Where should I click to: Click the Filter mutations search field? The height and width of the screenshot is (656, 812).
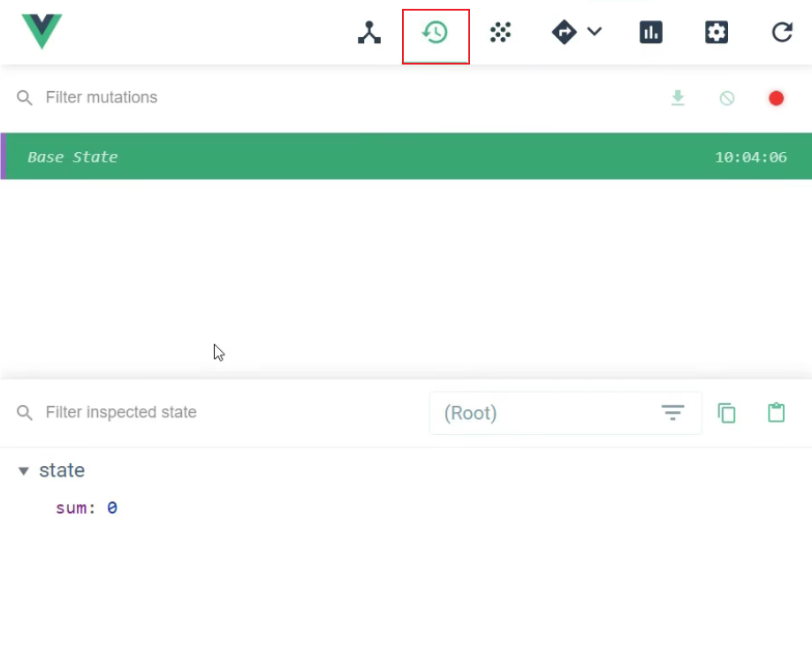coord(102,97)
